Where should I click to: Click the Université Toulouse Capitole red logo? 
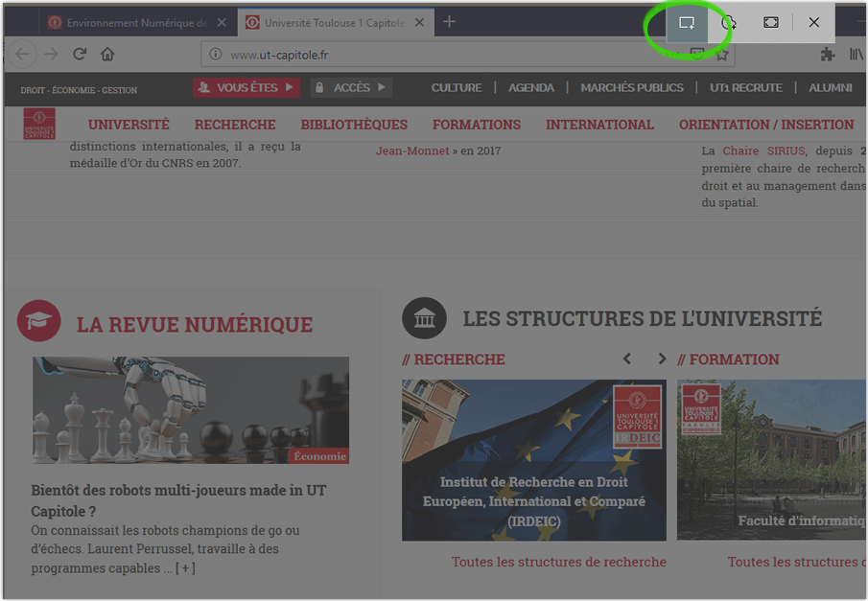[x=39, y=124]
